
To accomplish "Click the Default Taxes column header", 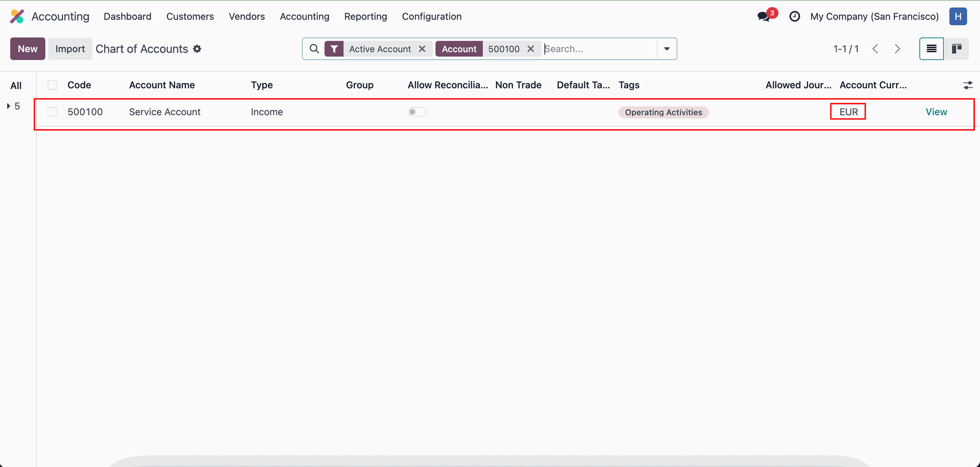I will 583,85.
